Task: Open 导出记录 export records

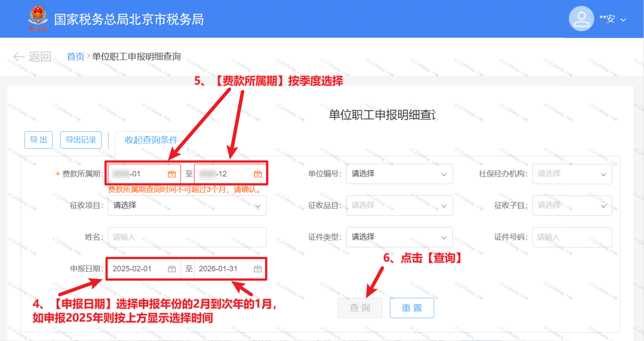Action: (81, 140)
